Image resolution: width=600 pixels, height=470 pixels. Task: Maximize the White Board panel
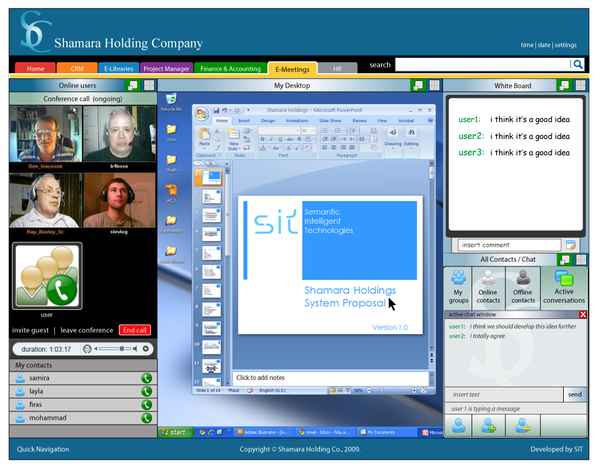pyautogui.click(x=580, y=85)
